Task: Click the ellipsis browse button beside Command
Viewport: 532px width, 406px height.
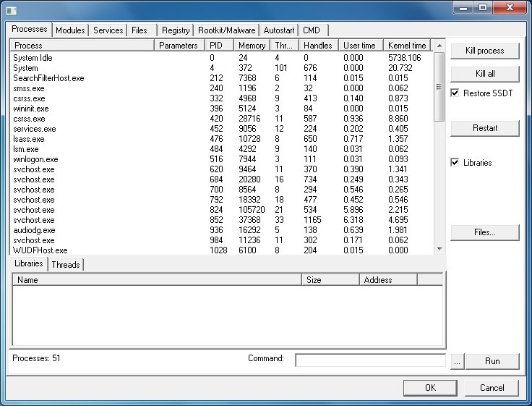Action: (x=456, y=361)
